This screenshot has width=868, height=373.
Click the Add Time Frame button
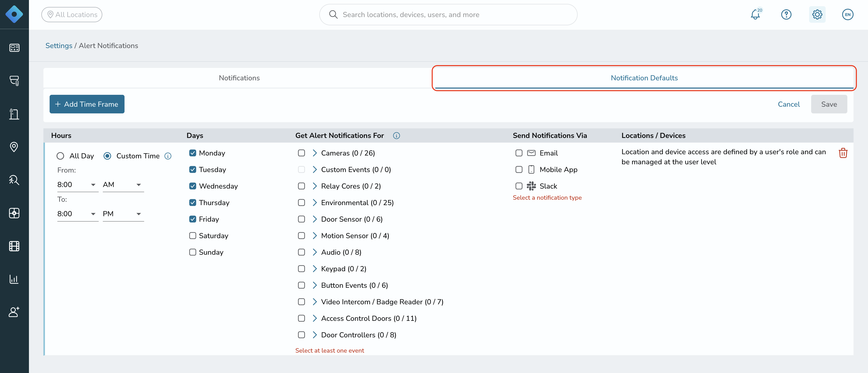tap(87, 104)
